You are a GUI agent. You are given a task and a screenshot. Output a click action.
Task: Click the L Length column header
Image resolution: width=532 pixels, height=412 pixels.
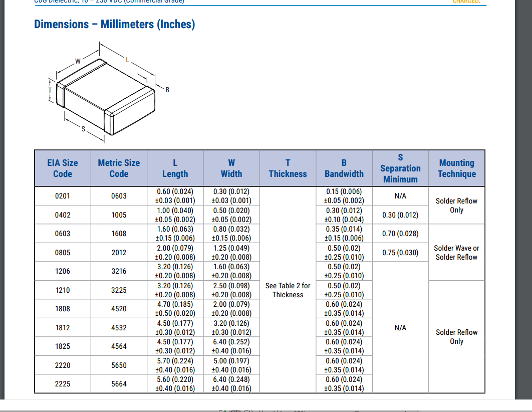175,168
